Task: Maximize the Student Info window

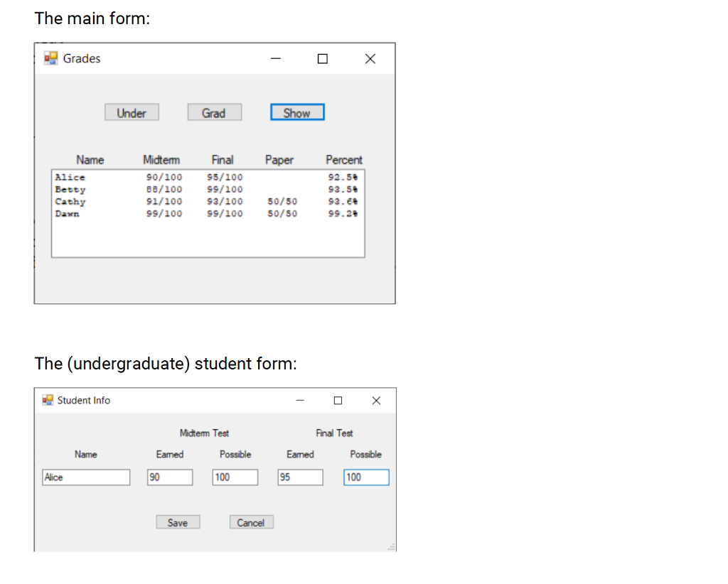Action: point(338,400)
